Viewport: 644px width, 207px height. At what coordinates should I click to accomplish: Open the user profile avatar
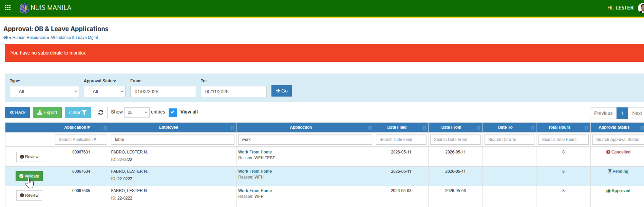click(x=641, y=8)
